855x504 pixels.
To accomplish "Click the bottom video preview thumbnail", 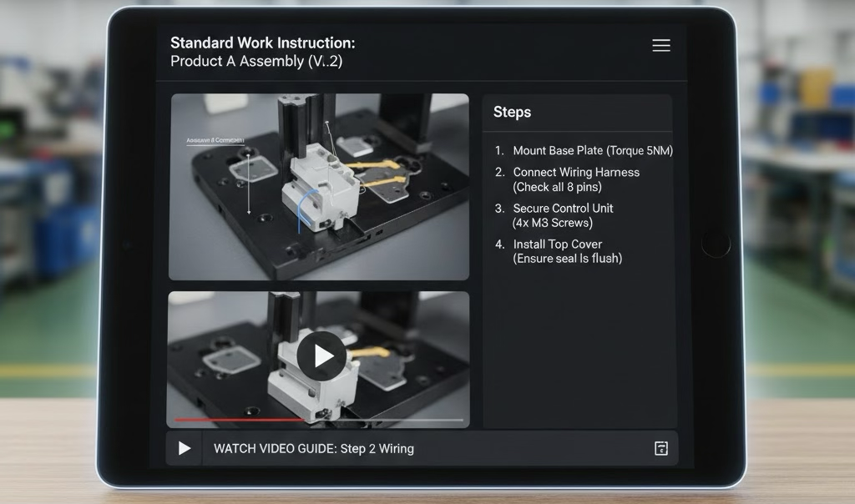I will click(318, 360).
